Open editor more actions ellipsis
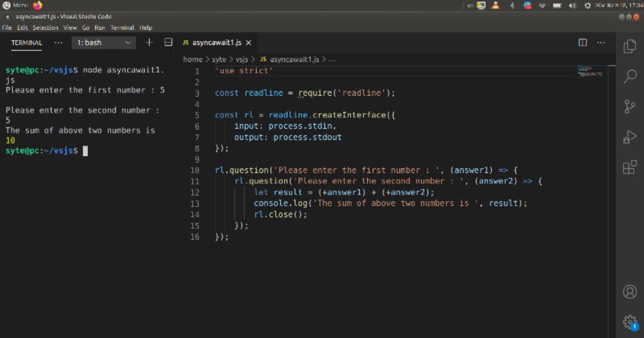Screen dimensions: 644x338 601,43
